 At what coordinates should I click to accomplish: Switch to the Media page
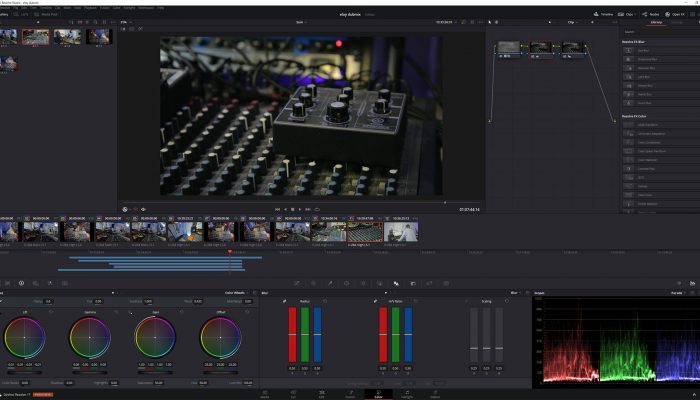coord(265,394)
